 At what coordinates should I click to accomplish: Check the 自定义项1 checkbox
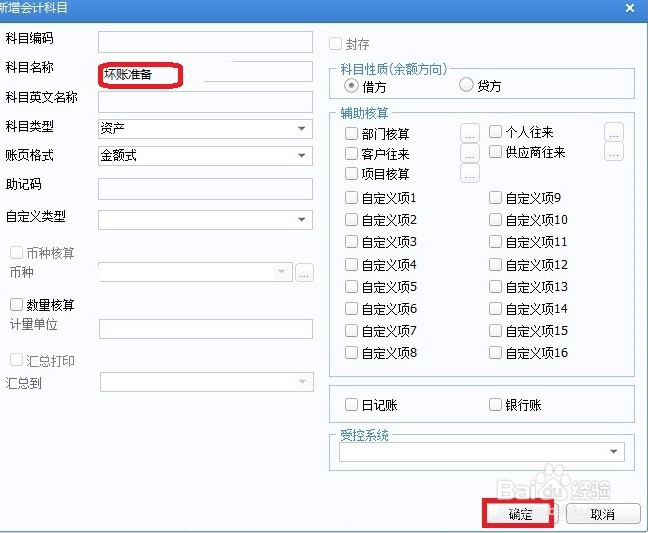coord(351,197)
